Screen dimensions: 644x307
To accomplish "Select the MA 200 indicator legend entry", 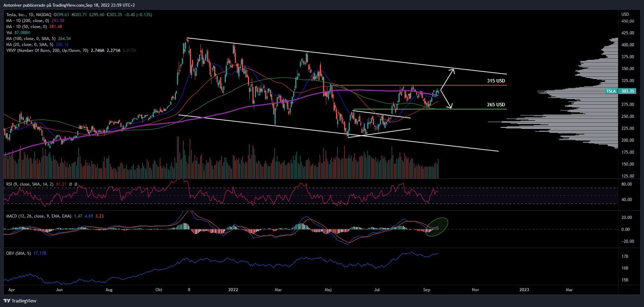I will pyautogui.click(x=27, y=21).
